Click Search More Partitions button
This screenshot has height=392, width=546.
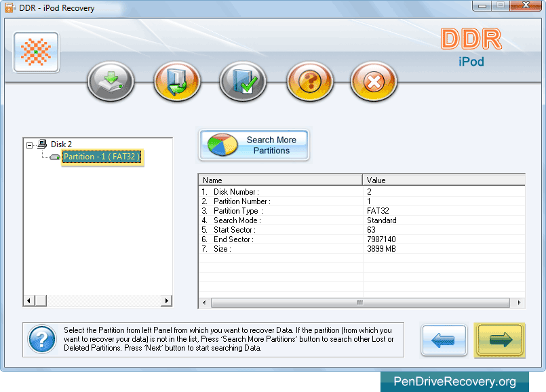[254, 145]
